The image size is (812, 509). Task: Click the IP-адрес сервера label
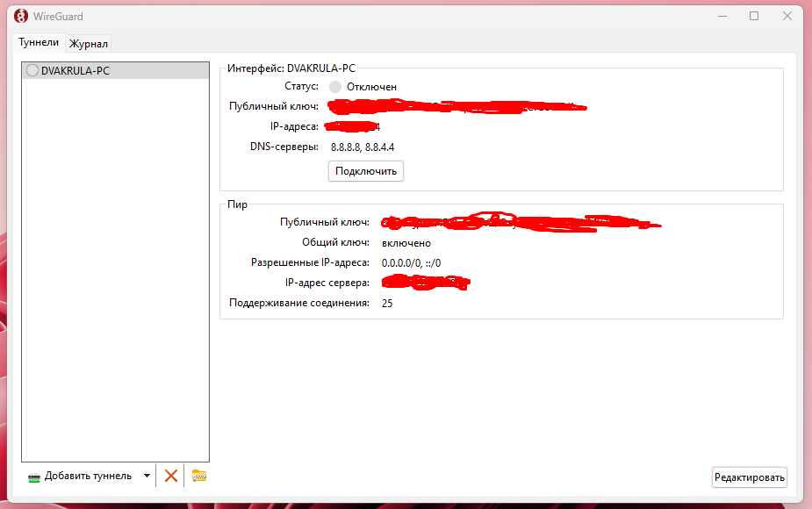tap(327, 283)
